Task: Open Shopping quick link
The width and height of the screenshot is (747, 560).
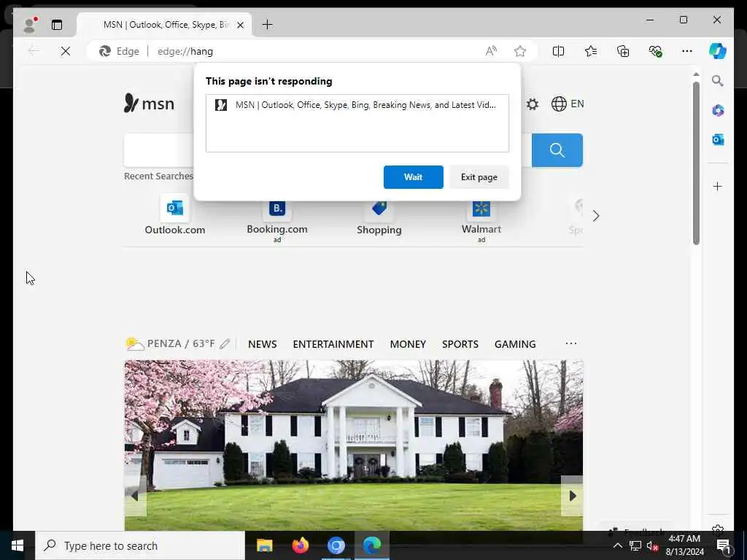Action: pos(379,217)
